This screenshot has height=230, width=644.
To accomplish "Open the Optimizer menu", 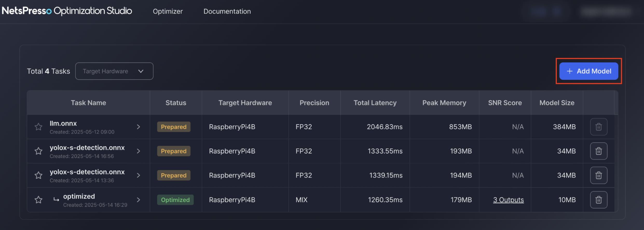I will (x=168, y=11).
